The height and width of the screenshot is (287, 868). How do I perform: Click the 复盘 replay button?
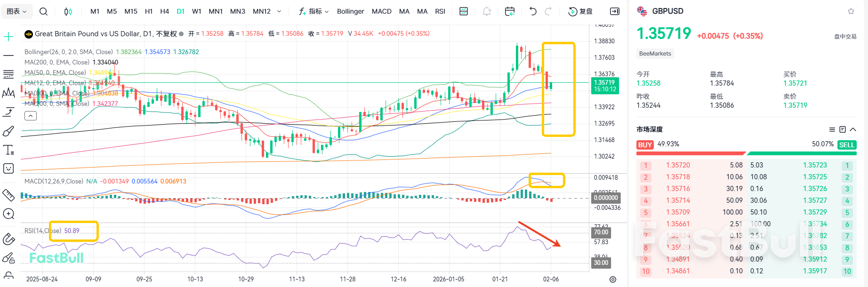point(581,11)
